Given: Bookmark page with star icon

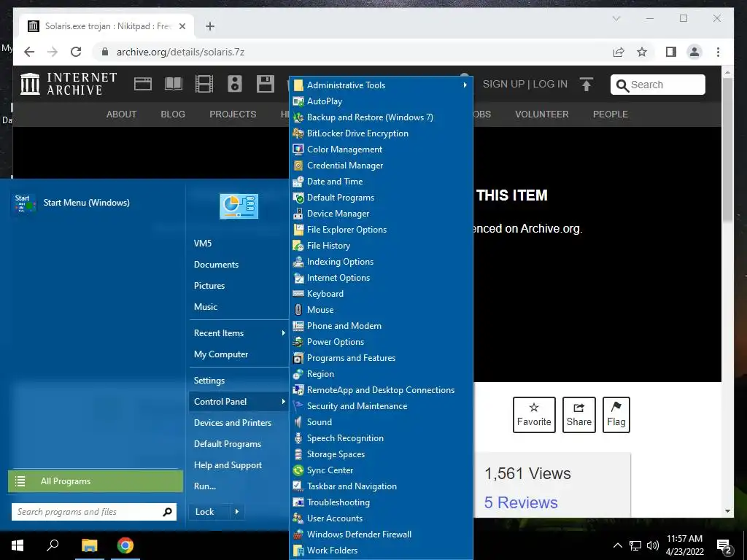Looking at the screenshot, I should [x=642, y=52].
